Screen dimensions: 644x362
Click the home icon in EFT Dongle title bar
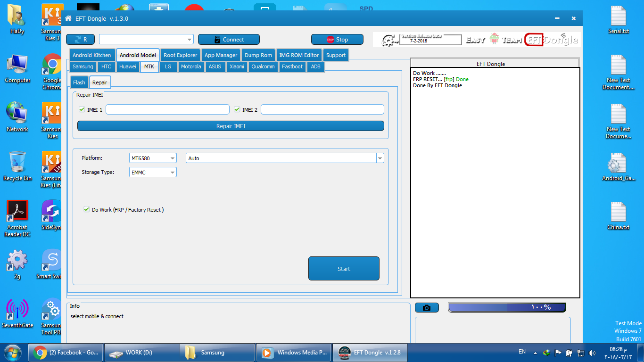click(x=68, y=18)
